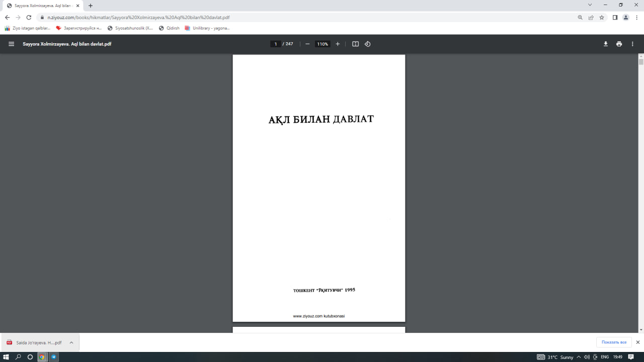
Task: Toggle the browser side panel
Action: (614, 17)
